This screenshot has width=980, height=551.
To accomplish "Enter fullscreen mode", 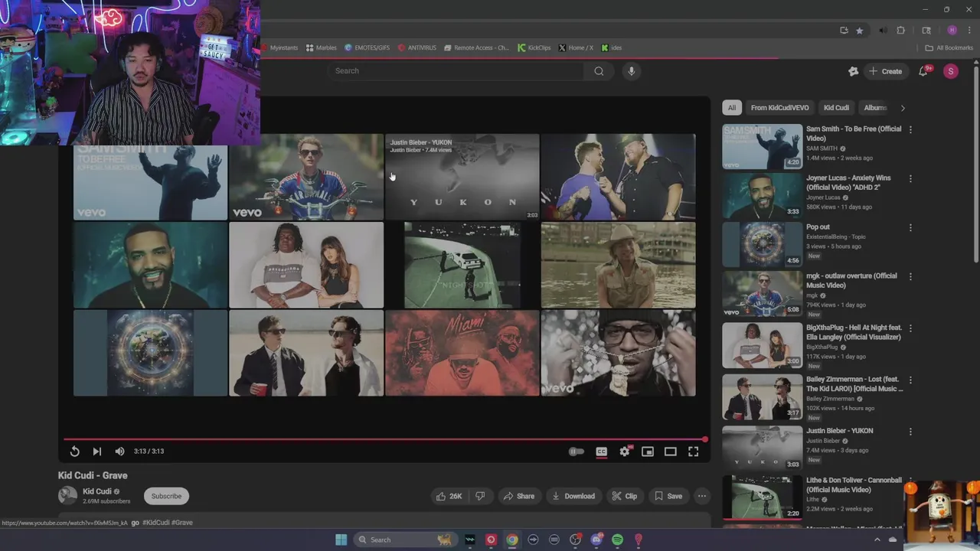I will 694,452.
